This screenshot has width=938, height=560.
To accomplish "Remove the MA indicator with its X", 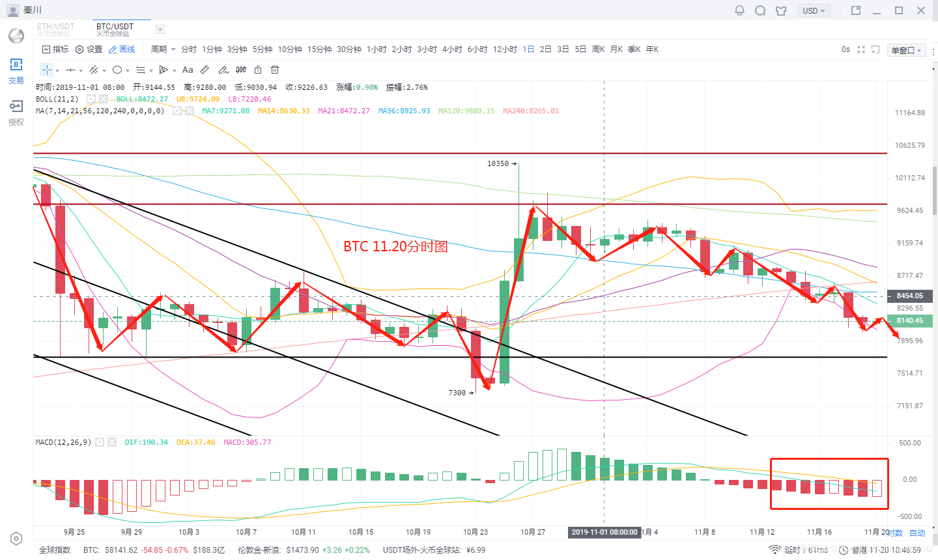I will (189, 111).
